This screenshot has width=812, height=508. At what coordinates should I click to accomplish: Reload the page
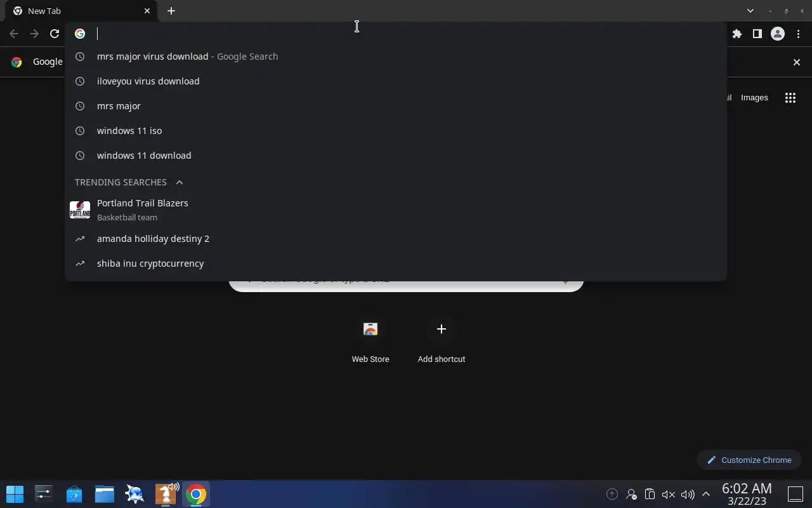point(55,34)
